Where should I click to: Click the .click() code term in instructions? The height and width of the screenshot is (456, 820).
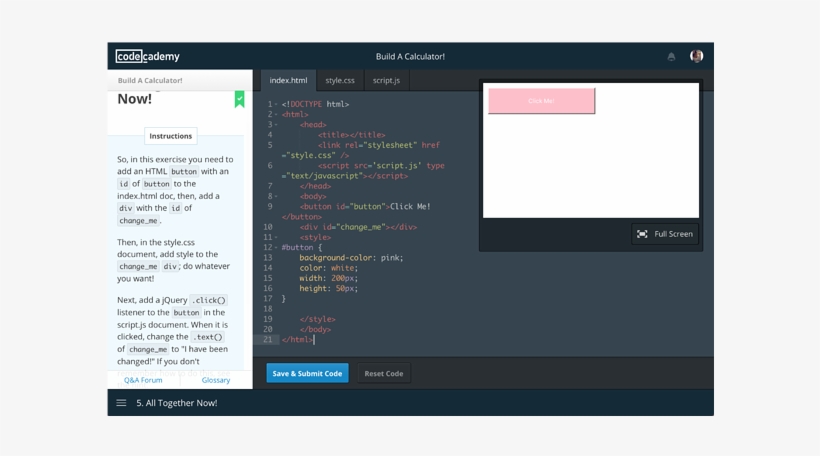pos(209,300)
